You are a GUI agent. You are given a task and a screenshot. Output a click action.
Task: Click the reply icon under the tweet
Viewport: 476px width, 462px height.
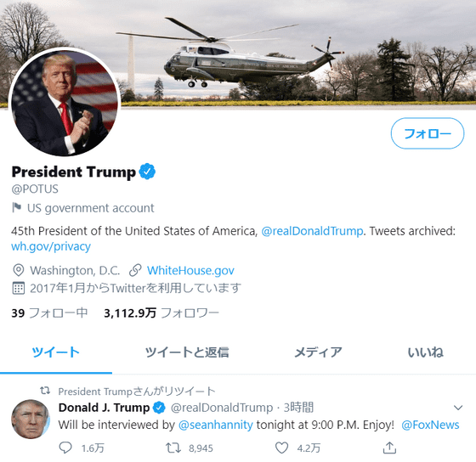pyautogui.click(x=65, y=448)
